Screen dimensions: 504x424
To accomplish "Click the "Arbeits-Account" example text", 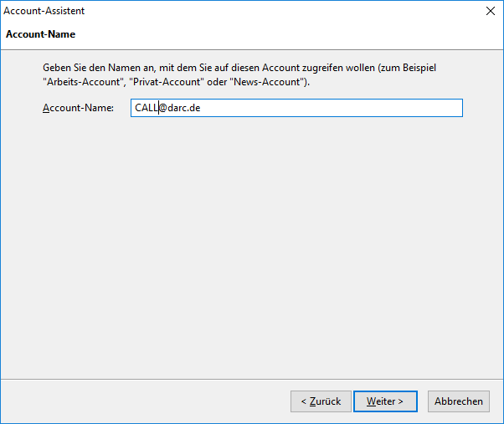I will click(84, 82).
